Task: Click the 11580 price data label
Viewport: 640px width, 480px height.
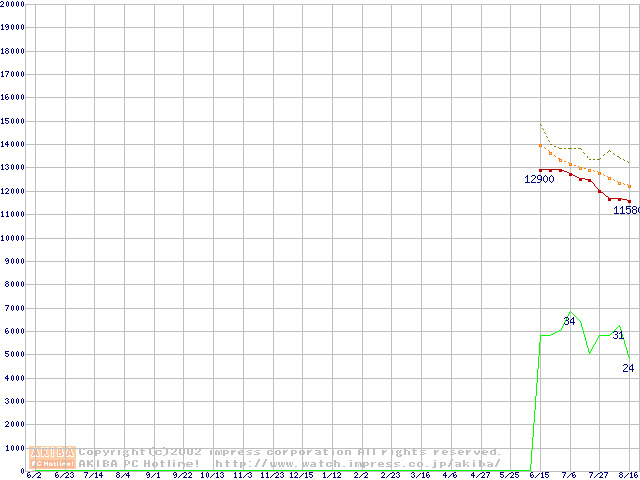Action: [626, 210]
